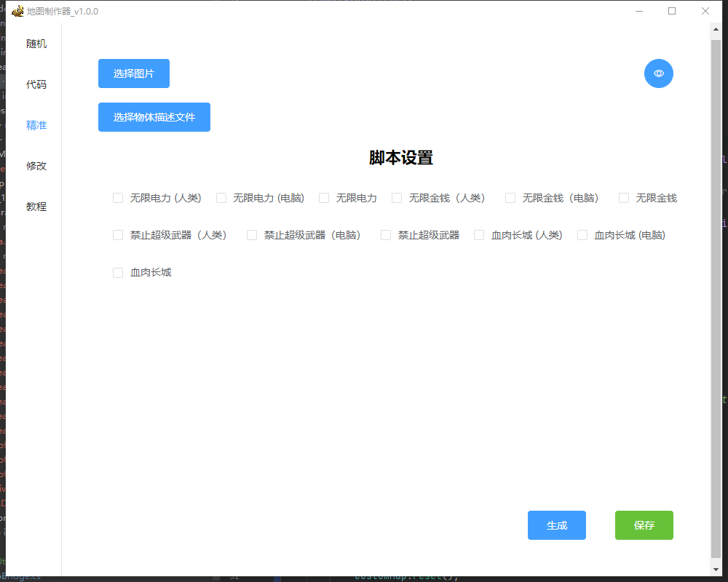The image size is (728, 582).
Task: Click the 选择图片 button
Action: click(133, 73)
